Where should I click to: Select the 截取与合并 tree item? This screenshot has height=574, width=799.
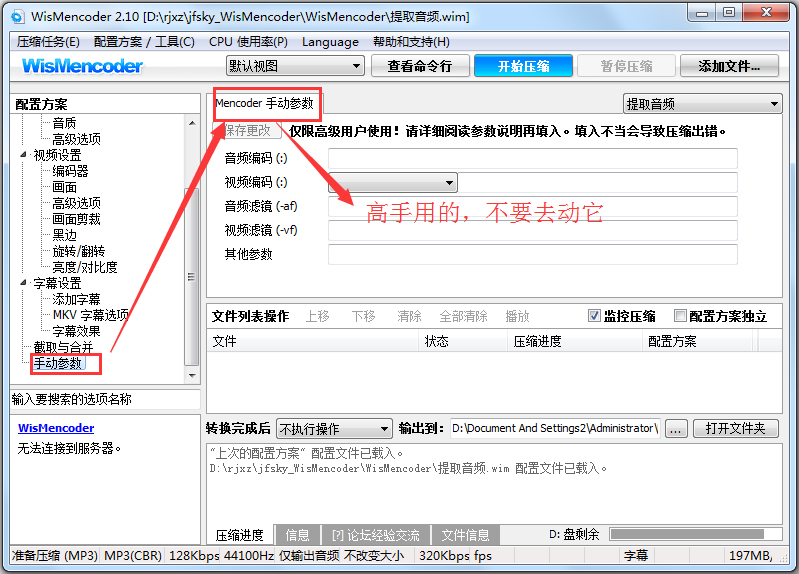63,347
